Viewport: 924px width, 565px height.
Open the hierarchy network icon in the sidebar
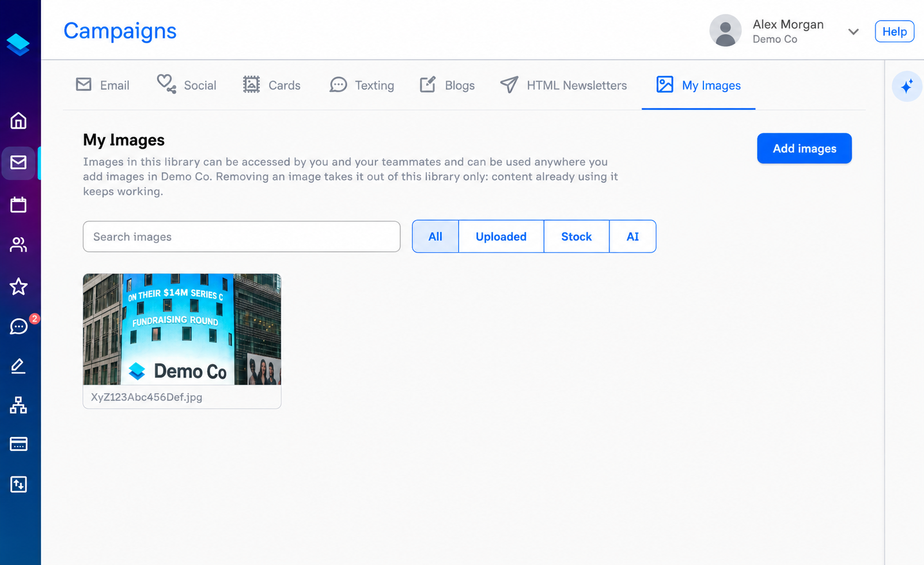pyautogui.click(x=18, y=405)
